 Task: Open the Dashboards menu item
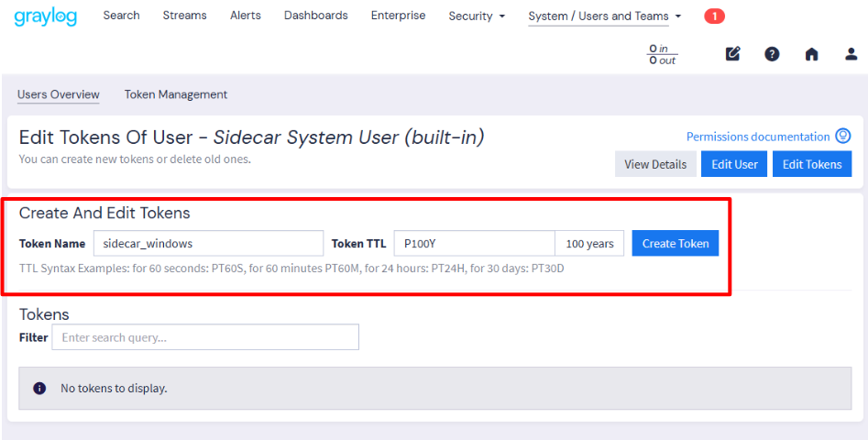[x=316, y=16]
